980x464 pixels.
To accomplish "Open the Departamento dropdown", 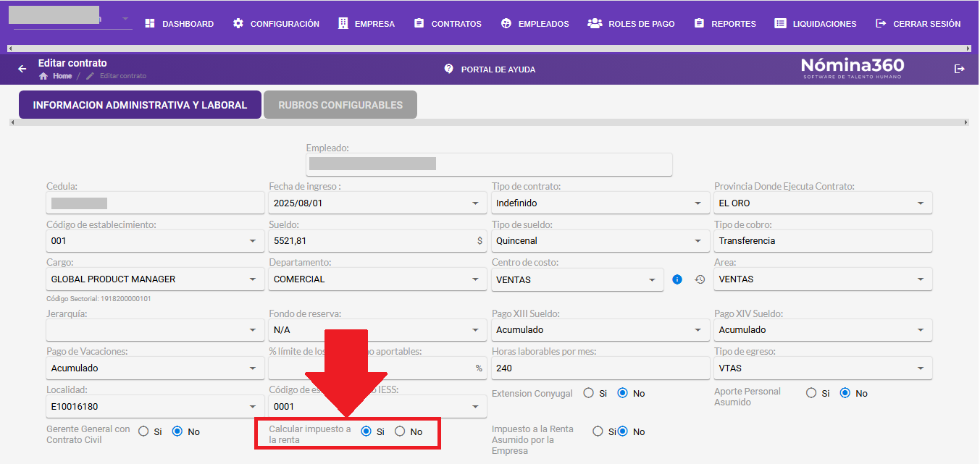I will [x=377, y=279].
